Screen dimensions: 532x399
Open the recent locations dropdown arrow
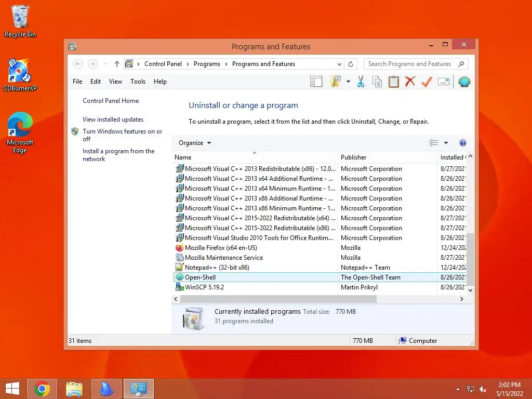tap(105, 64)
